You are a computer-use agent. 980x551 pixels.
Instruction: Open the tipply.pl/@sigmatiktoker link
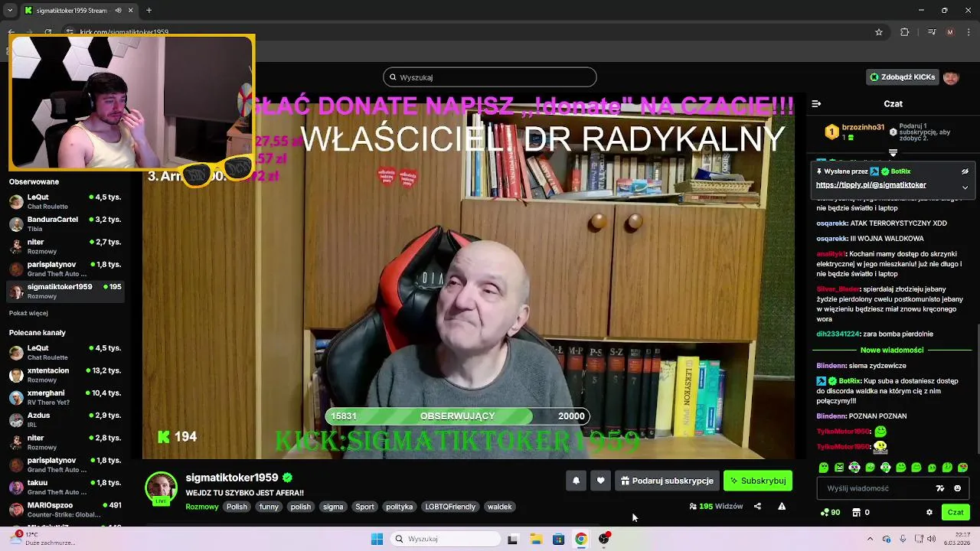tap(871, 184)
